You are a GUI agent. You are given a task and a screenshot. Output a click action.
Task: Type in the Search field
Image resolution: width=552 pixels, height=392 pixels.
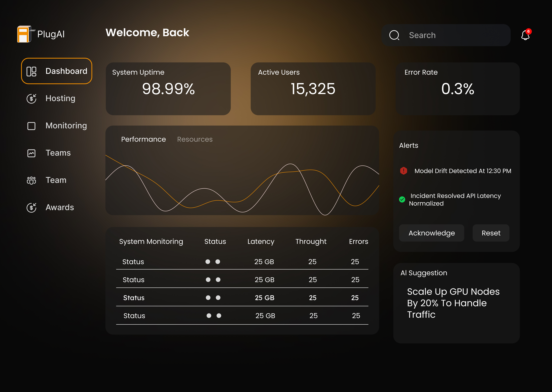[x=454, y=35]
